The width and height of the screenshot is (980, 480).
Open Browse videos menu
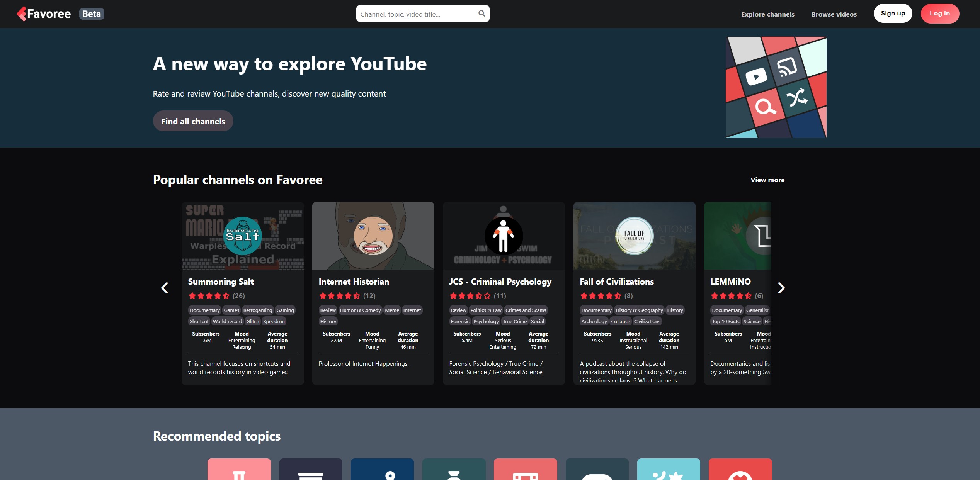(834, 14)
